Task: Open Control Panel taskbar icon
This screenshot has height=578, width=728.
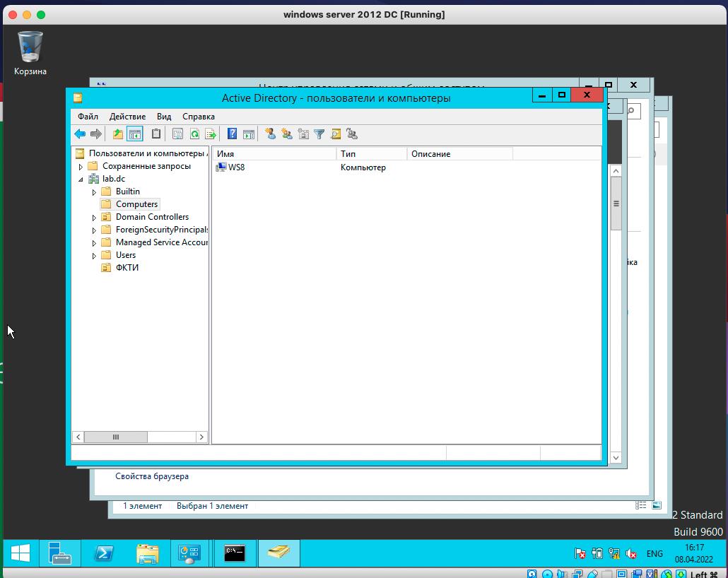Action: click(x=190, y=553)
